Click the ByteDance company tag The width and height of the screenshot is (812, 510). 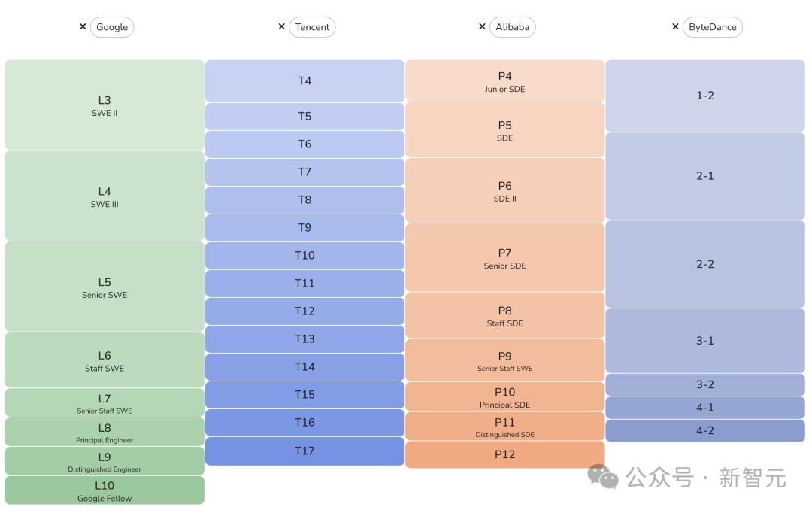(713, 27)
